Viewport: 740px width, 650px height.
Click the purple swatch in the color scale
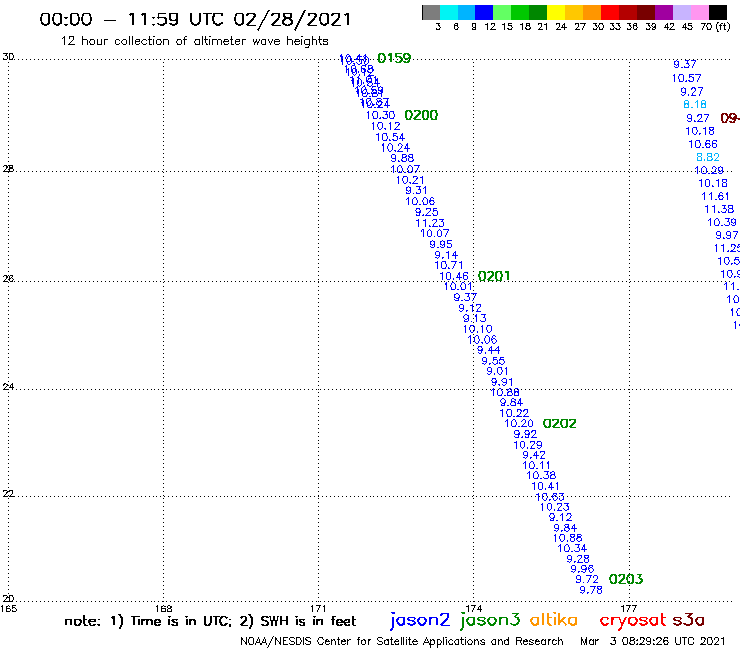click(664, 12)
